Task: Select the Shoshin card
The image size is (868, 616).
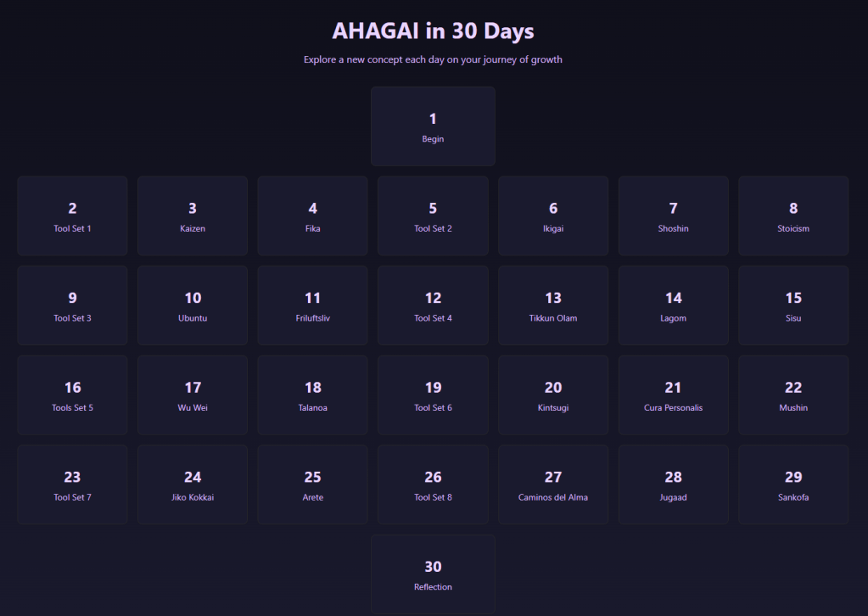Action: click(673, 216)
